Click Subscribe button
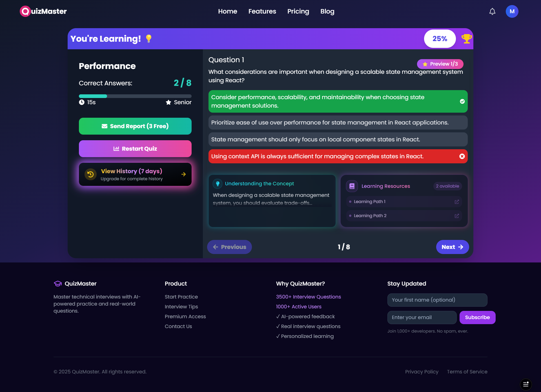The width and height of the screenshot is (541, 392). tap(477, 317)
